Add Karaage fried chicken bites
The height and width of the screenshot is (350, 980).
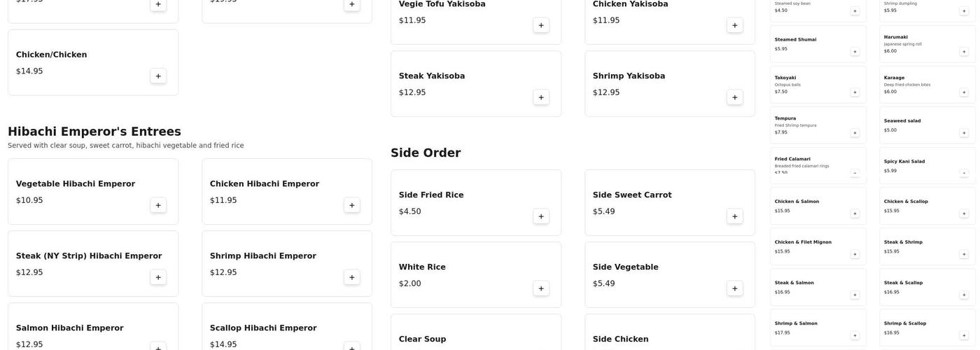click(964, 92)
